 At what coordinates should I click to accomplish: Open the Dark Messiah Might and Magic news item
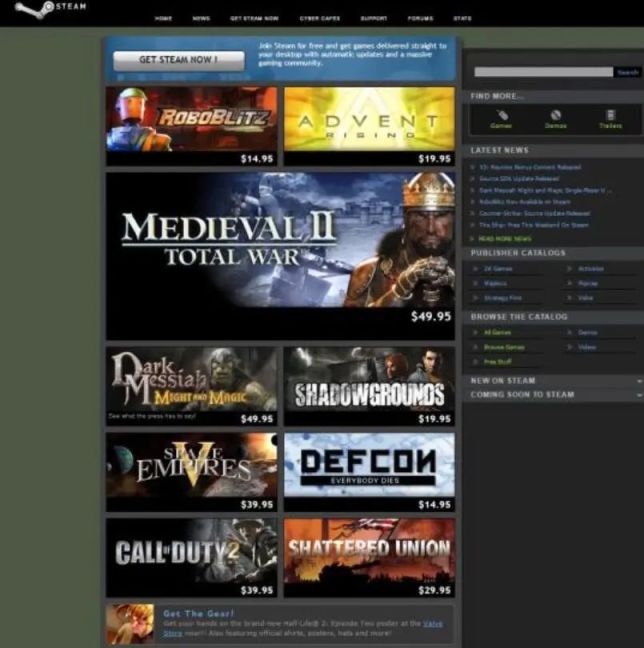[545, 191]
